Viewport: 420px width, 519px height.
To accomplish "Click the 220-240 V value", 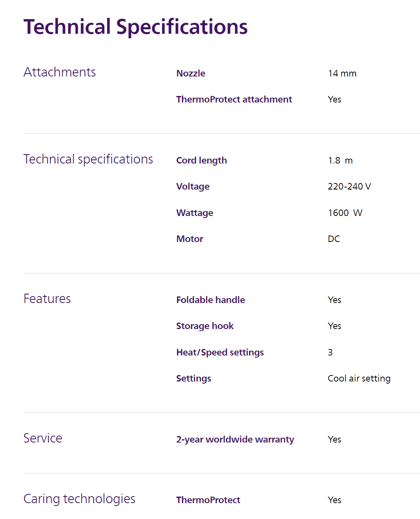I will tap(349, 186).
